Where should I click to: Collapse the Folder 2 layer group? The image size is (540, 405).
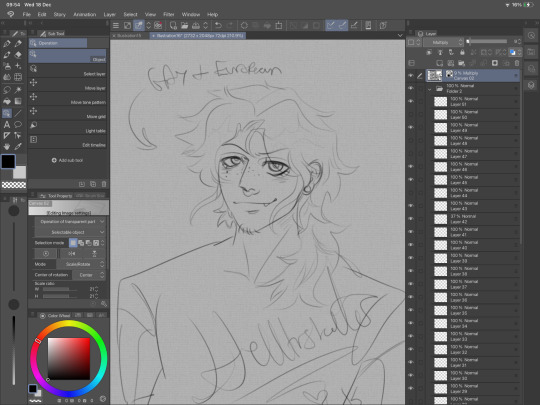point(430,89)
